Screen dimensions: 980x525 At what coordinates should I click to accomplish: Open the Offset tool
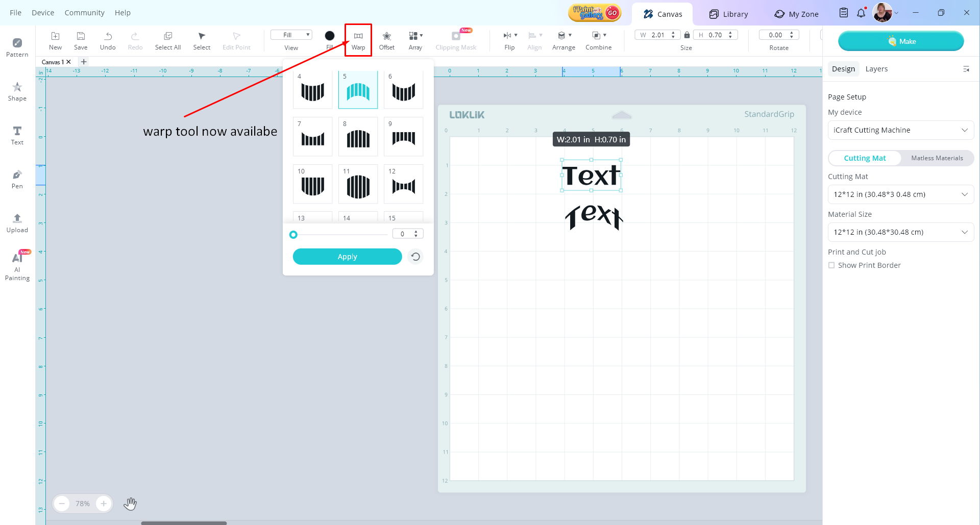(x=386, y=40)
